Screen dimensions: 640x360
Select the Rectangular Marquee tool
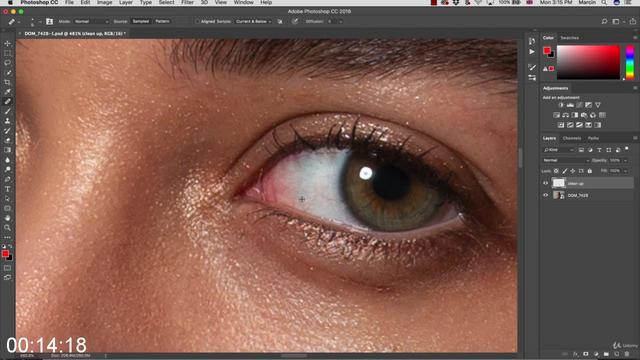pos(7,53)
